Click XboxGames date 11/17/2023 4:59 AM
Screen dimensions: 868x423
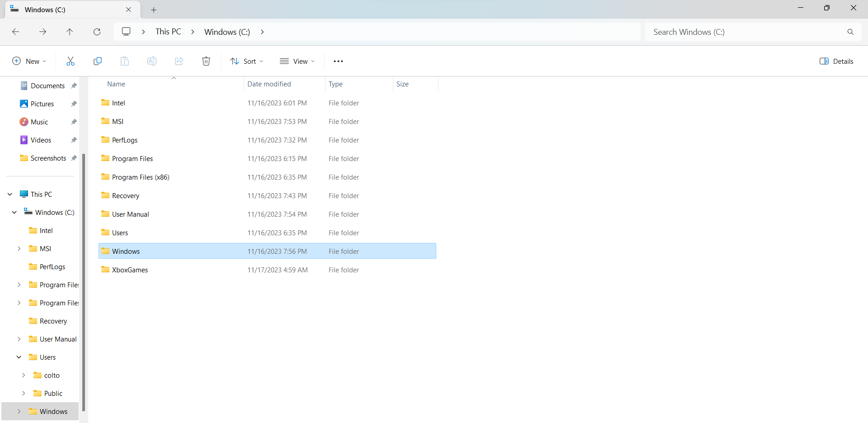pyautogui.click(x=278, y=270)
